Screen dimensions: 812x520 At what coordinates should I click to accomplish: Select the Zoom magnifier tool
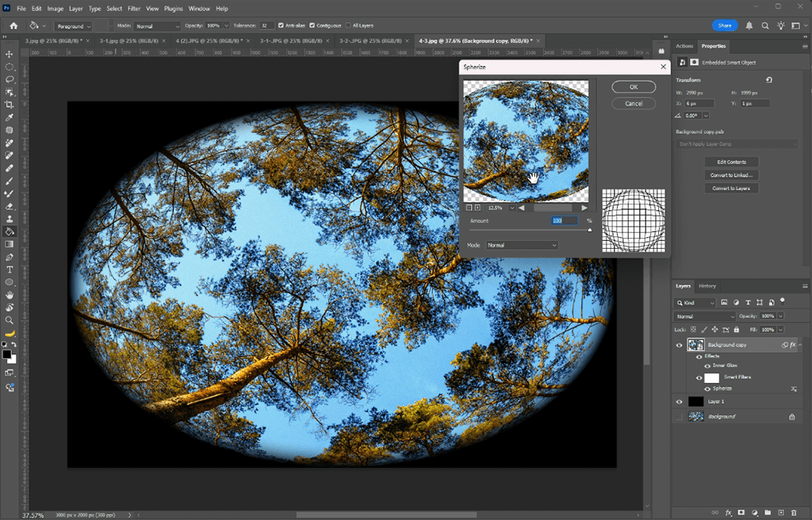click(x=10, y=320)
